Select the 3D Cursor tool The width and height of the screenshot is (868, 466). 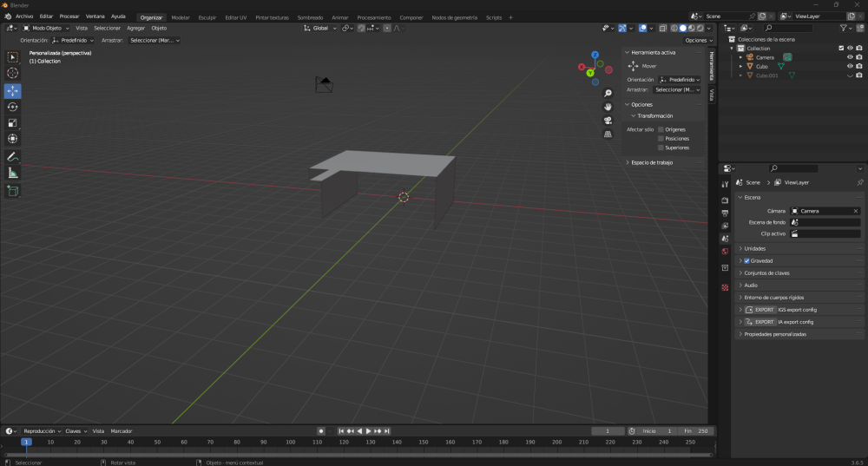pyautogui.click(x=13, y=73)
